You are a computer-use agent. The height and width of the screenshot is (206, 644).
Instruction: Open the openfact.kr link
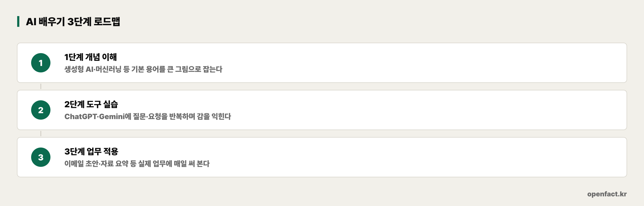[x=607, y=194]
